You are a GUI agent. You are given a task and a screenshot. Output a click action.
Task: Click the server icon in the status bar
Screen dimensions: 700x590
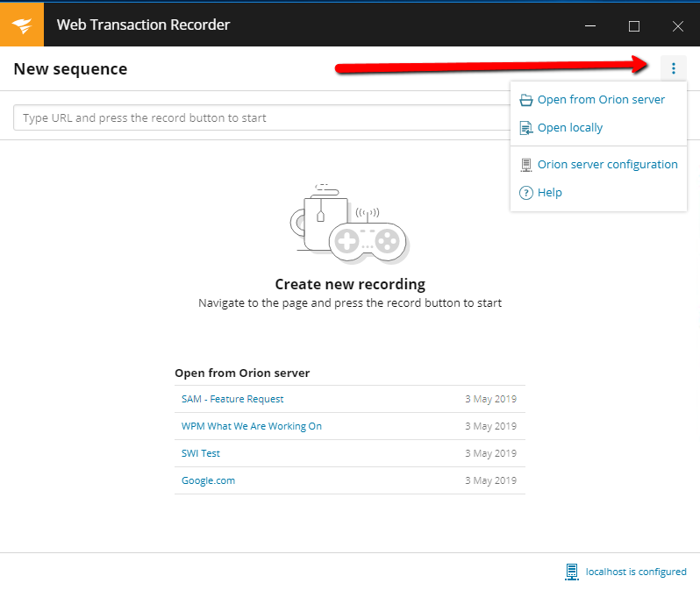[571, 572]
